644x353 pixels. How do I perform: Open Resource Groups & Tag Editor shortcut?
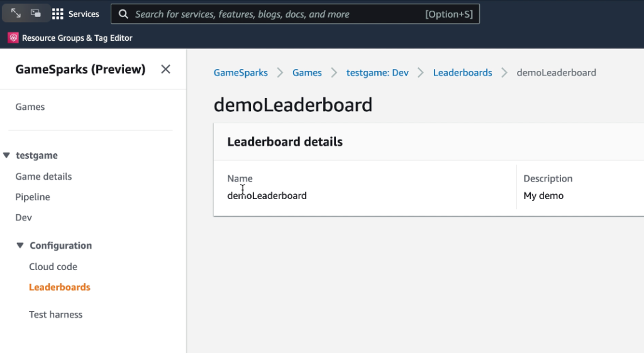[77, 38]
